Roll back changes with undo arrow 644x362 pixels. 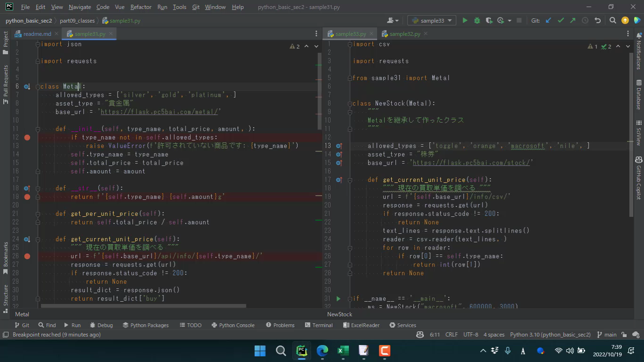pyautogui.click(x=597, y=20)
